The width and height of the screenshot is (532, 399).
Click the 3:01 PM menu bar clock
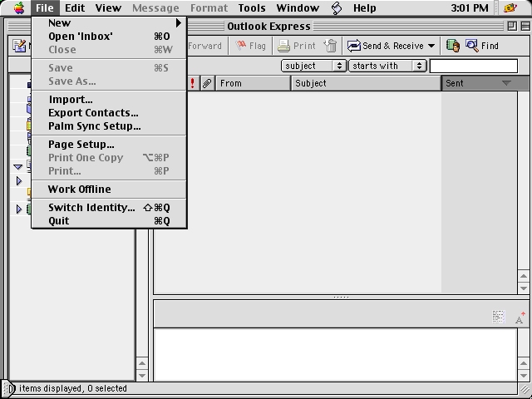click(x=470, y=7)
